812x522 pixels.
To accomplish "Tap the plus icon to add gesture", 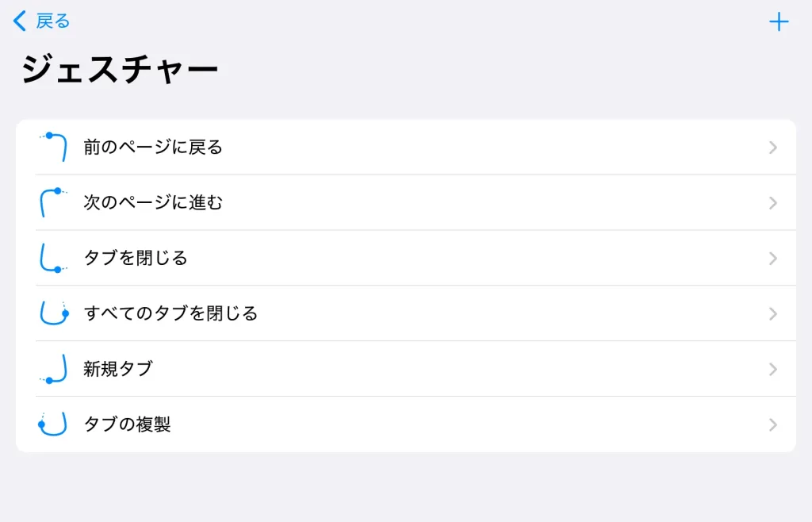I will 779,22.
